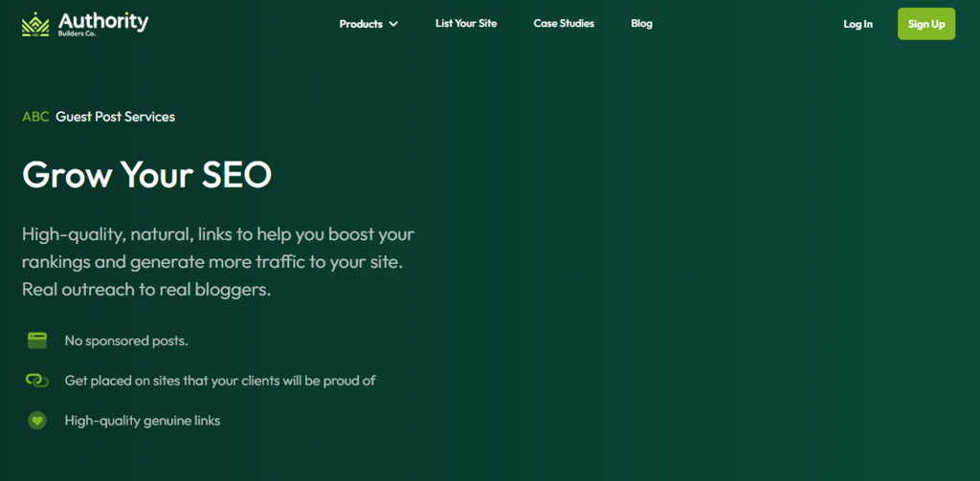980x481 pixels.
Task: Click the green ABC label
Action: pos(35,117)
